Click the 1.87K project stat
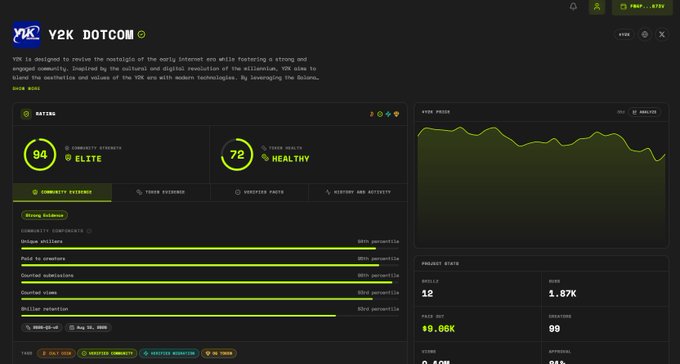Screen dimensions: 680x364 [x=562, y=294]
